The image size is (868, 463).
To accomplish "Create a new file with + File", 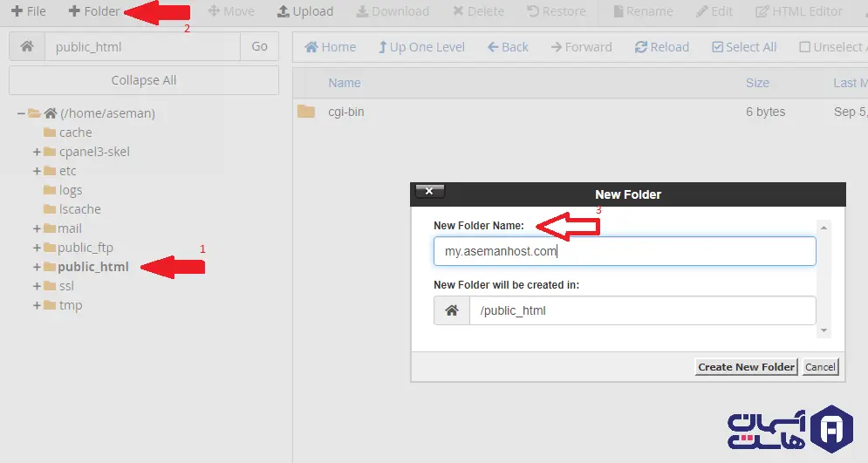I will pos(29,11).
